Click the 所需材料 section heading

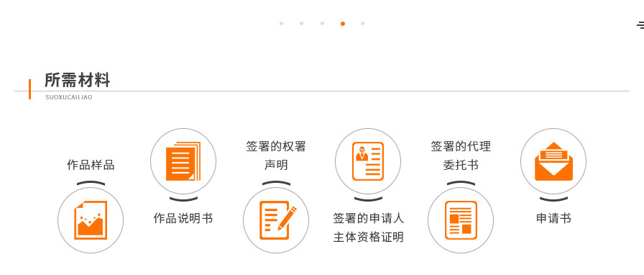[x=77, y=80]
